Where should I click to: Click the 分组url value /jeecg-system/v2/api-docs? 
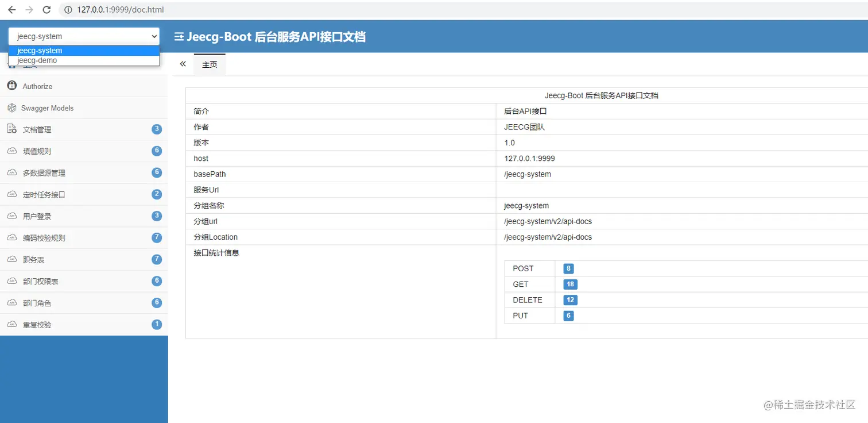click(548, 221)
